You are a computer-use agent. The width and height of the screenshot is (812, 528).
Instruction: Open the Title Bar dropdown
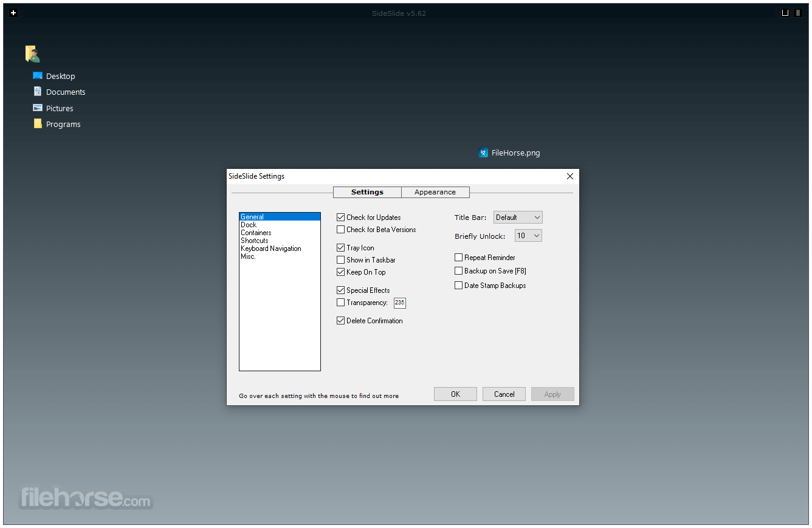click(518, 218)
